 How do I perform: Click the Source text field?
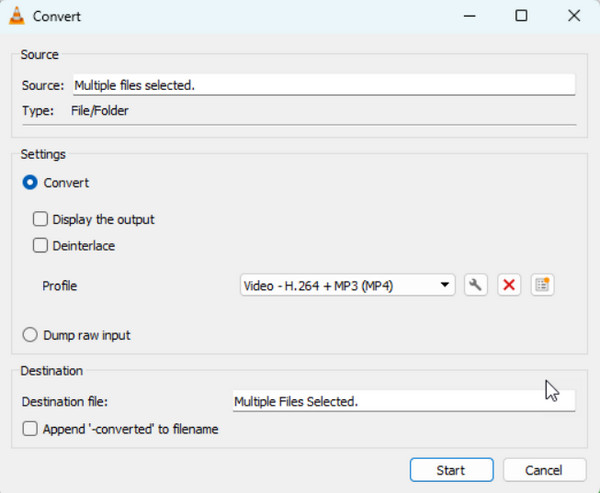pyautogui.click(x=322, y=86)
